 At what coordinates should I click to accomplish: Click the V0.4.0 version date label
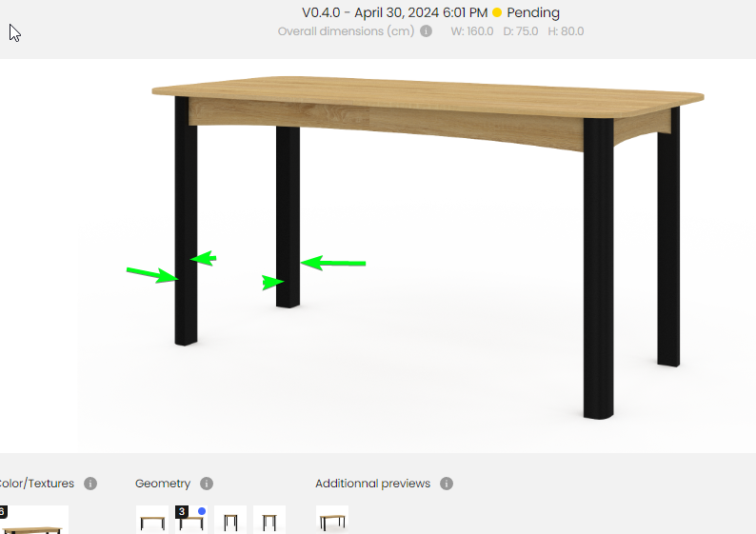coord(394,12)
